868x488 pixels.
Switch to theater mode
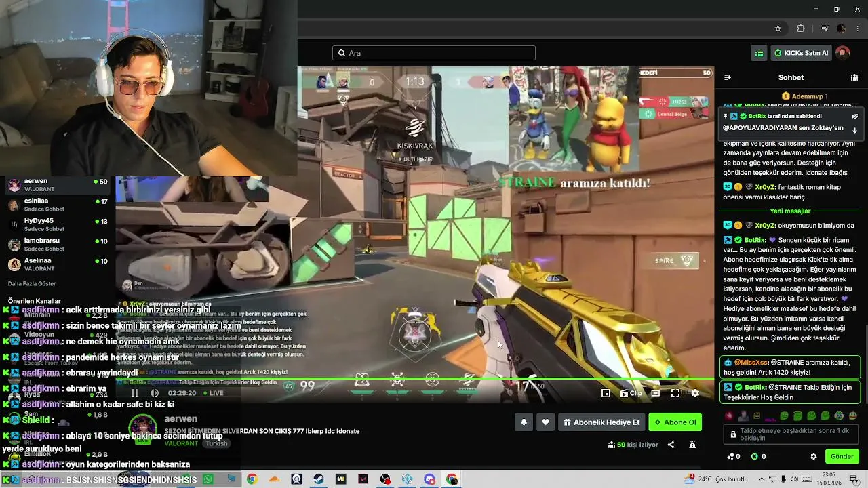point(656,393)
